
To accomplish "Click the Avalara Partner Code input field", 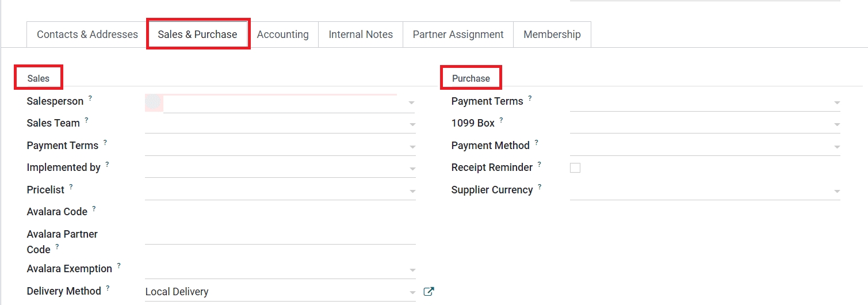I will 280,235.
